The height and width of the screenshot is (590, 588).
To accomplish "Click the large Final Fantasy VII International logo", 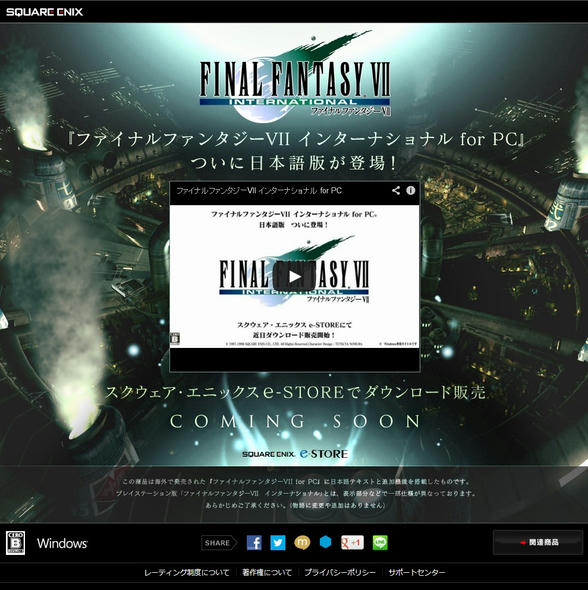I will [x=295, y=77].
